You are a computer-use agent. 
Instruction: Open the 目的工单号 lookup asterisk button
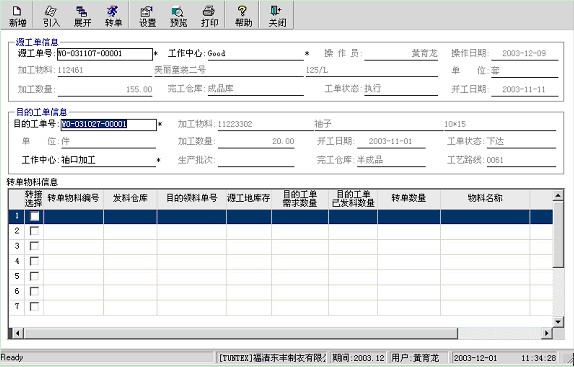[160, 124]
